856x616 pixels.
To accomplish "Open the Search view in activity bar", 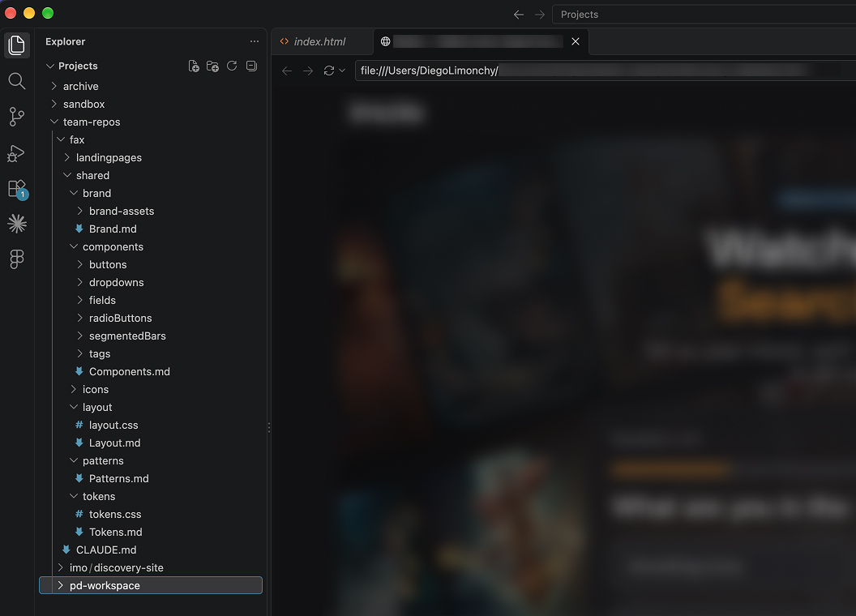I will point(17,81).
